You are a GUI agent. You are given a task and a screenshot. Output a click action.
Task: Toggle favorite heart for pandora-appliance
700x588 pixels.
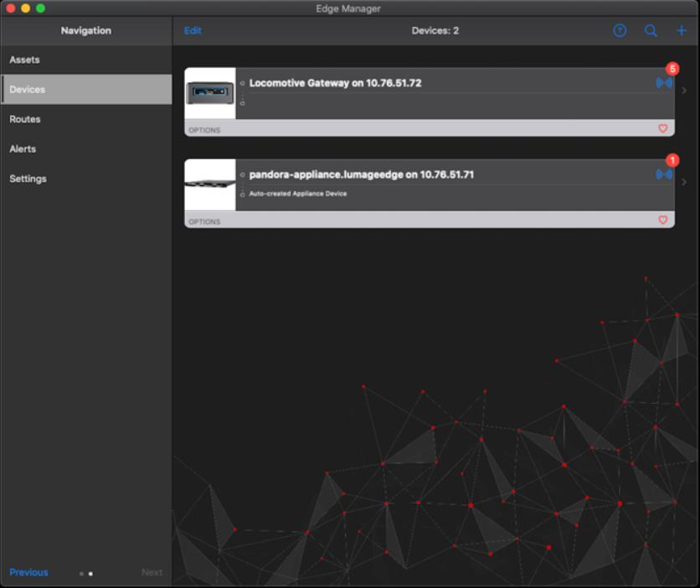(663, 220)
